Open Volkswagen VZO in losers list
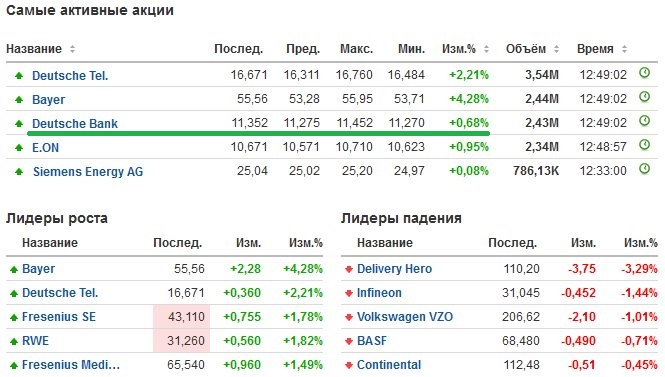665x377 pixels. pos(405,317)
